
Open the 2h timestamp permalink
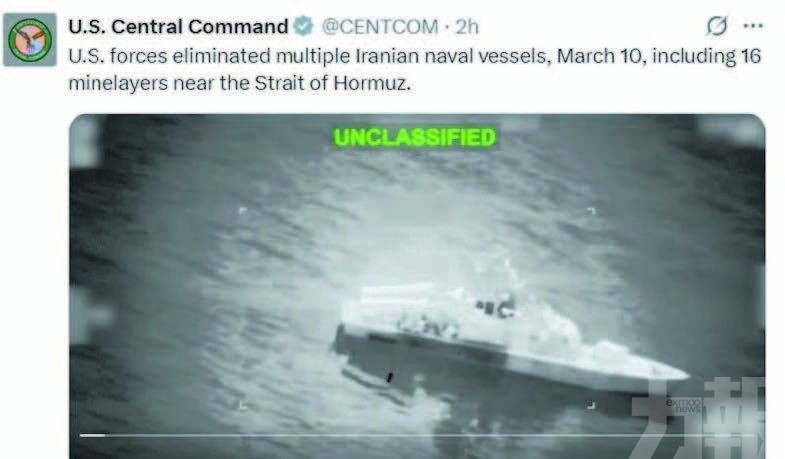pos(467,27)
